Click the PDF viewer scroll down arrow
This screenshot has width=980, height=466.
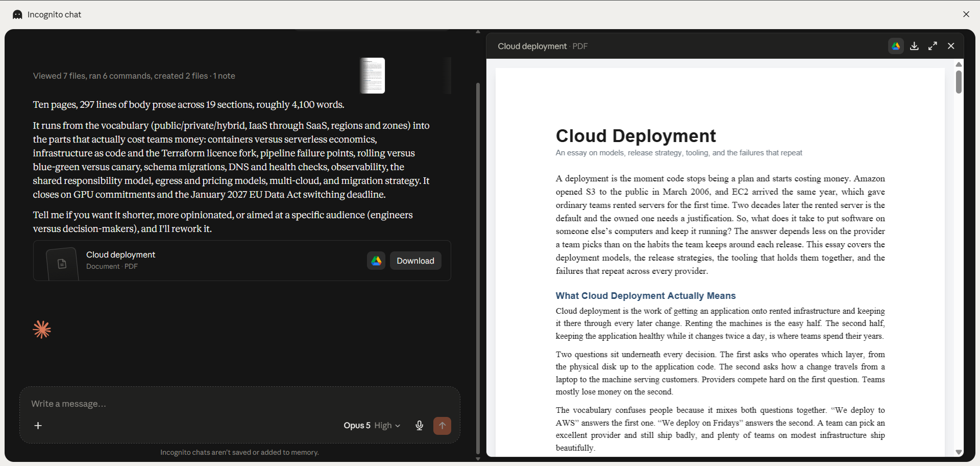[x=959, y=452]
